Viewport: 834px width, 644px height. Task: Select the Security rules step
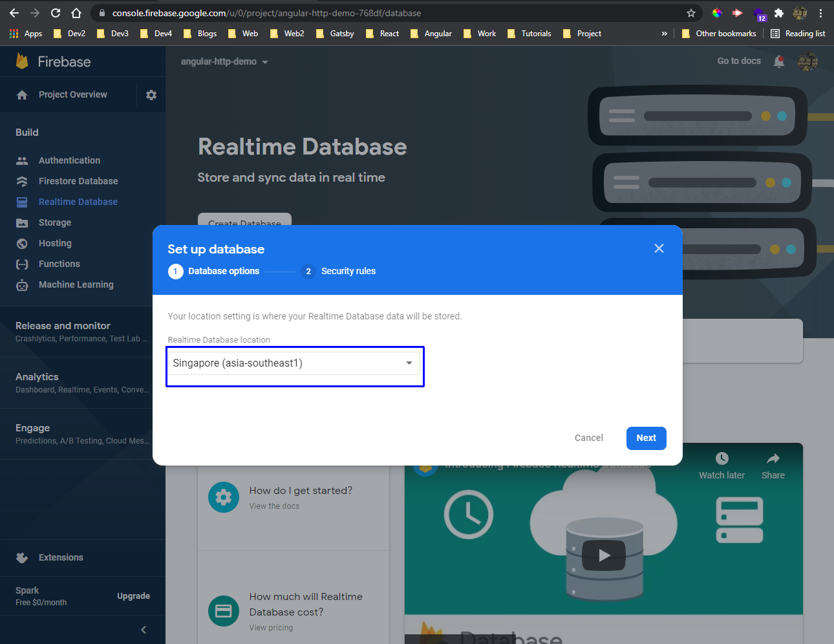(x=339, y=271)
